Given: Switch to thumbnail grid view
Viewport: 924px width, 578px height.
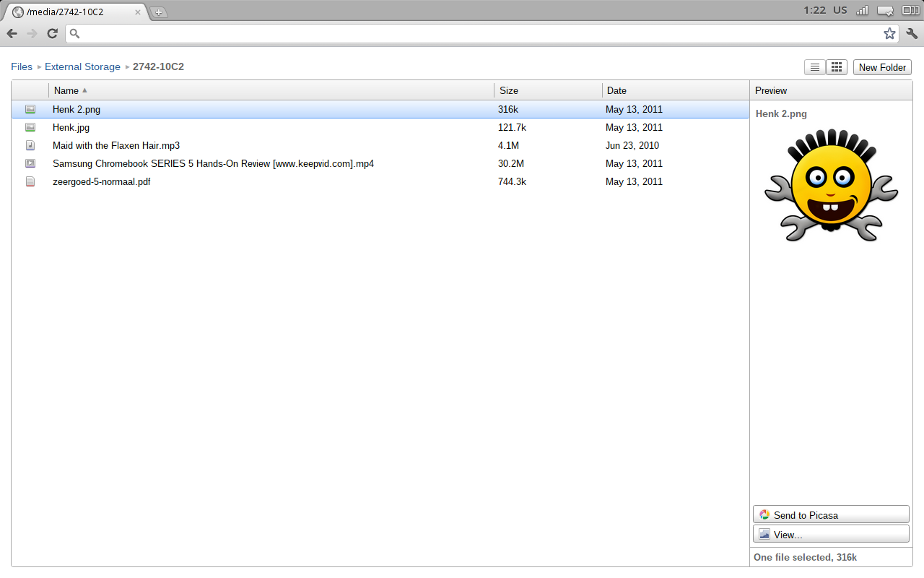Looking at the screenshot, I should point(837,67).
